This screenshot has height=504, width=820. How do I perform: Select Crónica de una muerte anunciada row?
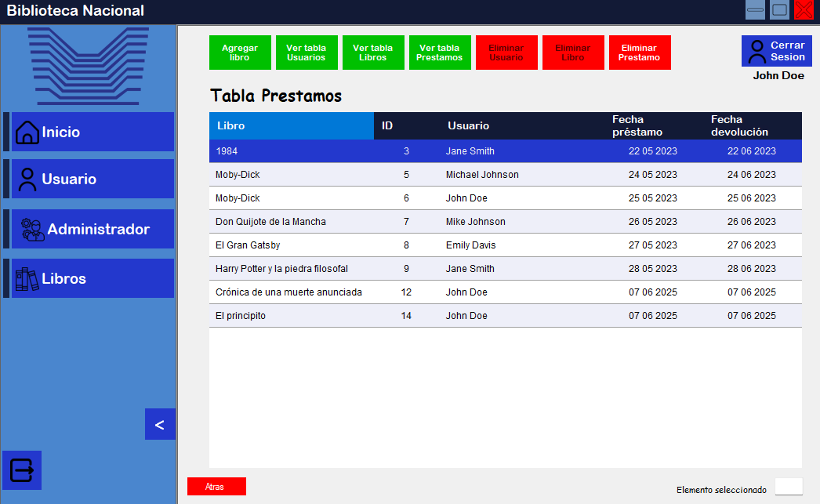tap(505, 292)
